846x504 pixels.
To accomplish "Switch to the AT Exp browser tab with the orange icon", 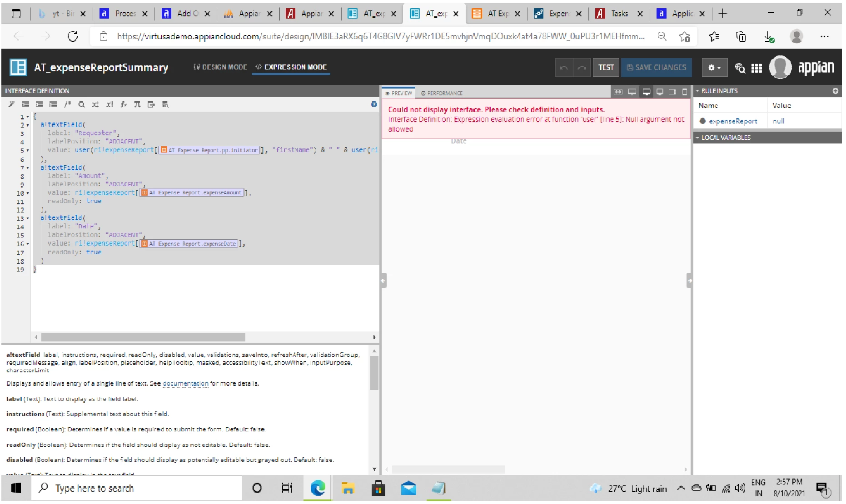I will 496,14.
